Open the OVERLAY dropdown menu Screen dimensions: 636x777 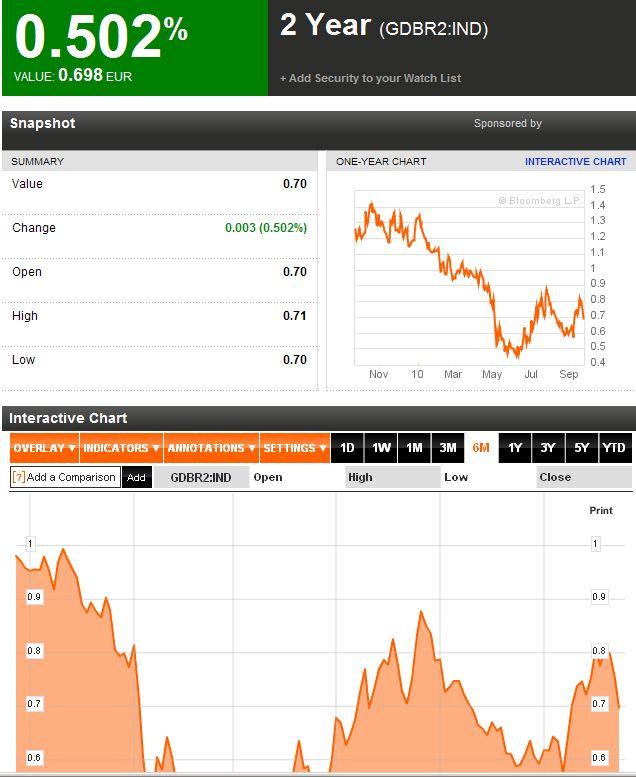[44, 448]
